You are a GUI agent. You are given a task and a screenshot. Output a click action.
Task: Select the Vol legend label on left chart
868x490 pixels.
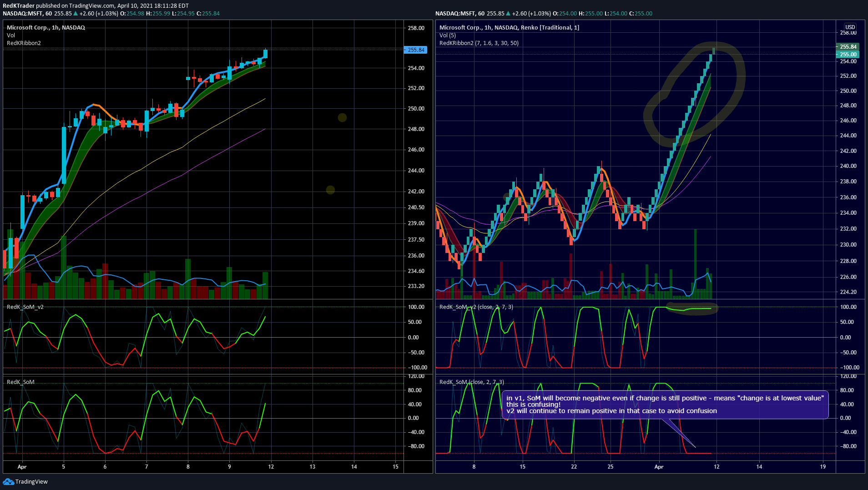[11, 35]
